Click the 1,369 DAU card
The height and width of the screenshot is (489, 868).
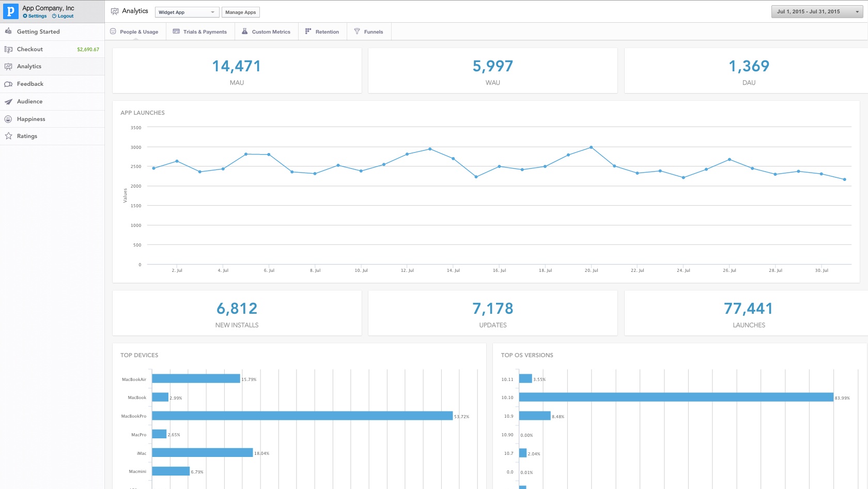click(x=747, y=71)
